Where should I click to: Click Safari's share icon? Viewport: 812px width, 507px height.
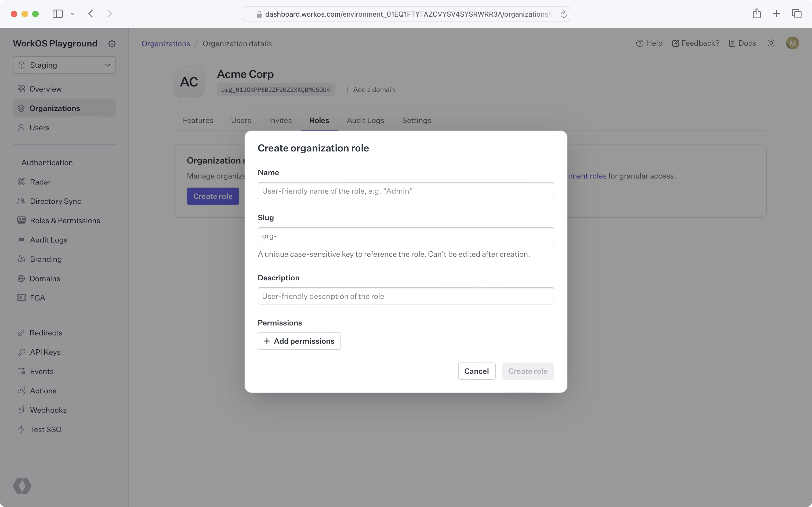(757, 14)
